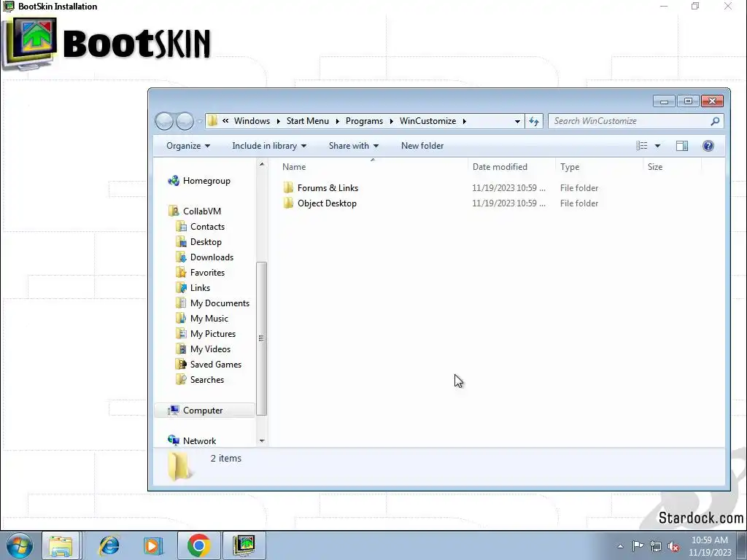747x560 pixels.
Task: Open My Pictures in navigation pane
Action: tap(212, 334)
